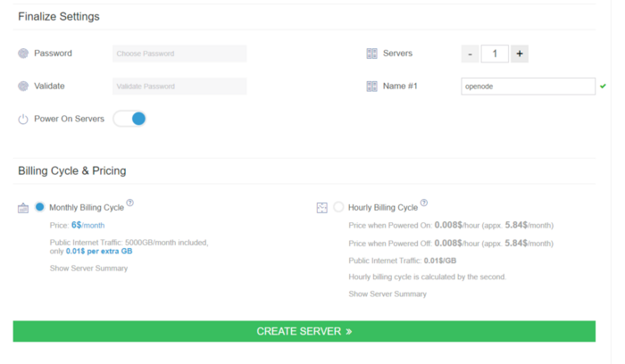Decrease server count with minus button
The height and width of the screenshot is (364, 625).
[470, 54]
